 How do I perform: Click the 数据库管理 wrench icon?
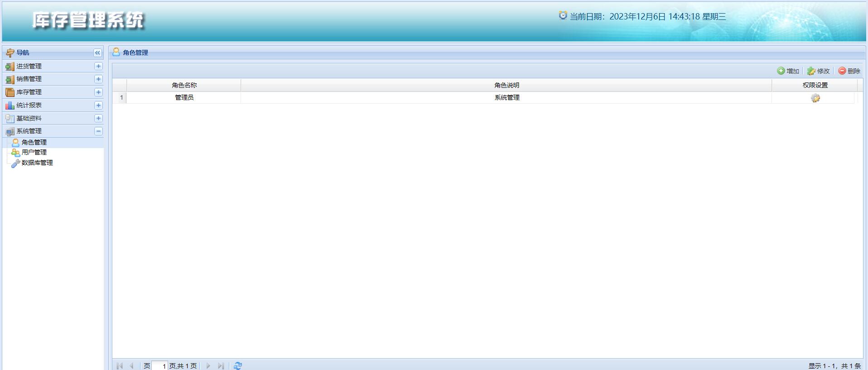pos(16,163)
